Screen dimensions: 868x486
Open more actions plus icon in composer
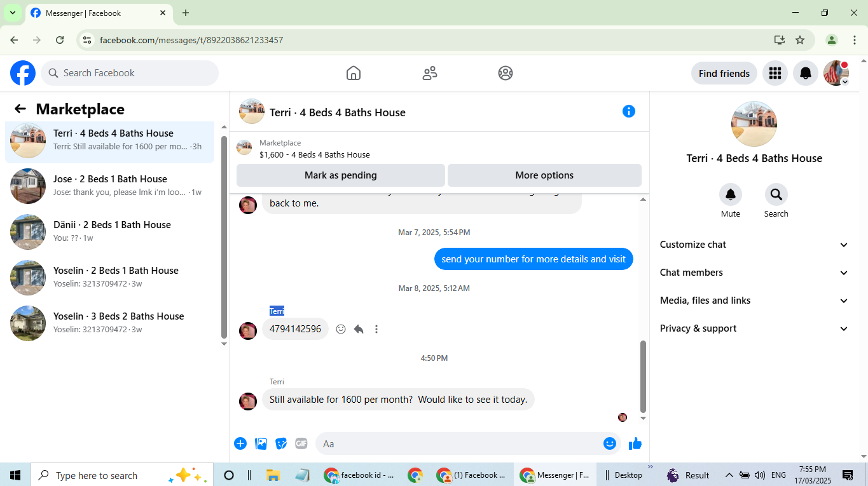[x=240, y=443]
